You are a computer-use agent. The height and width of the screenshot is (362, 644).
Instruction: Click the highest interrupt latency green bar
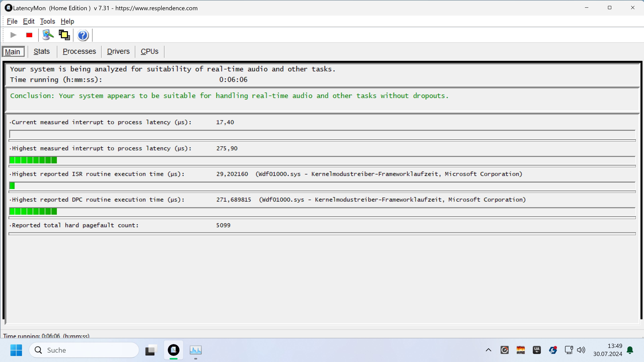point(322,160)
